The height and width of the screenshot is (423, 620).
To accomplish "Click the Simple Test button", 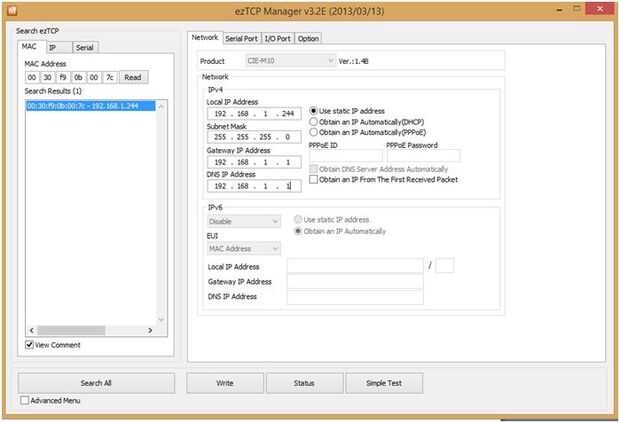I will click(384, 383).
